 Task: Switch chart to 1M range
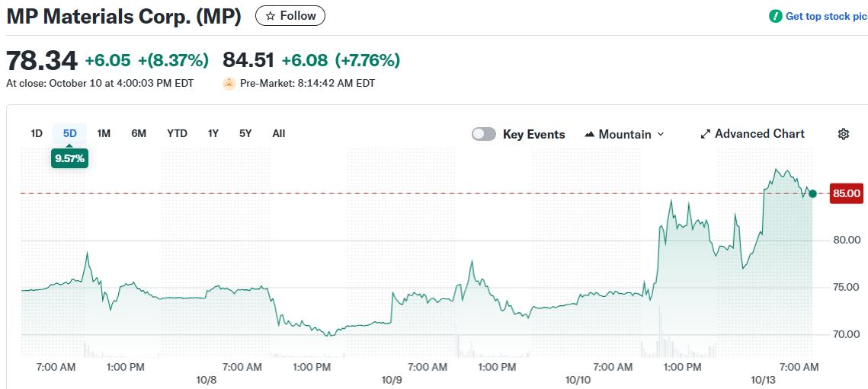click(x=104, y=133)
